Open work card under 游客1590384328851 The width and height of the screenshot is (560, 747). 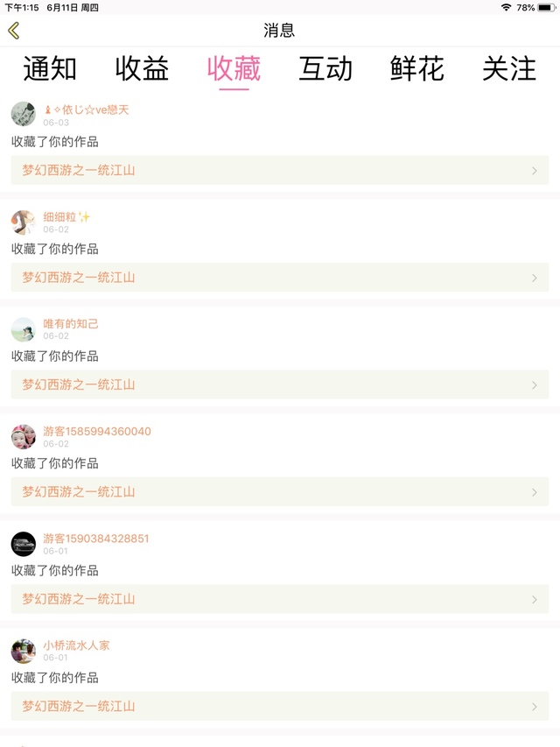coord(279,599)
